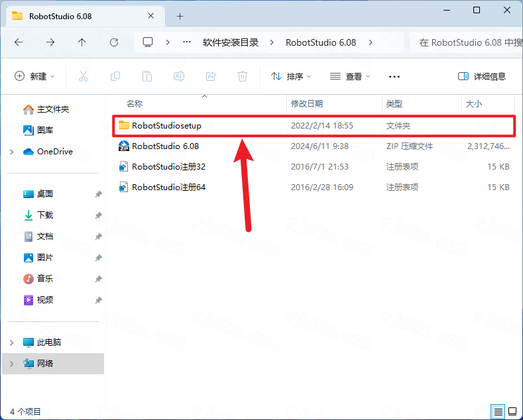Open the 排序 sort dropdown
523x420 pixels.
[291, 76]
